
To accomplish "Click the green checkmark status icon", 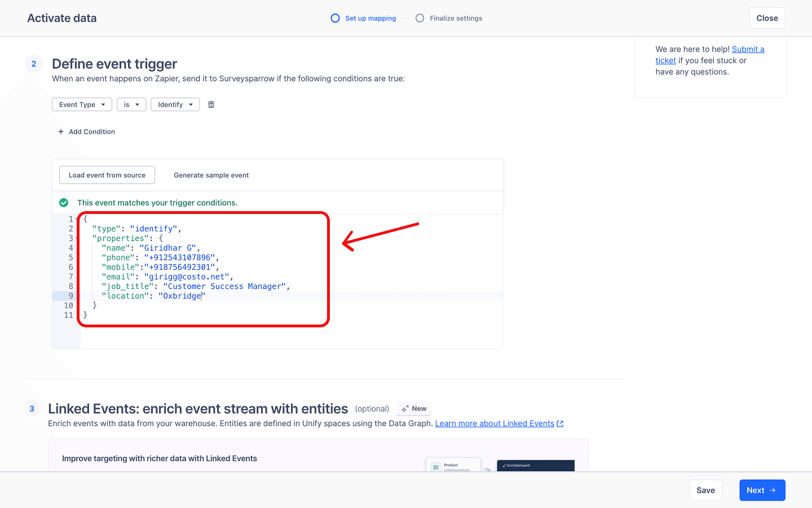I will (64, 203).
